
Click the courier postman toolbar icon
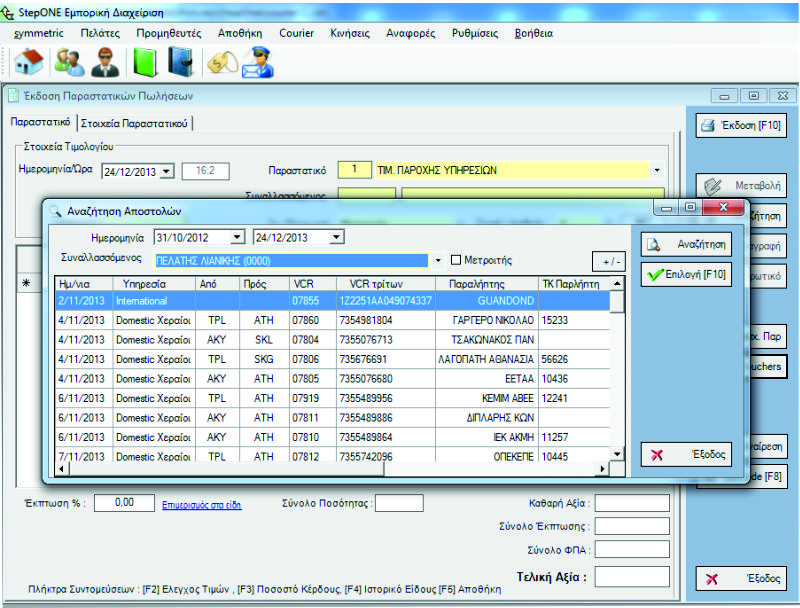(x=256, y=62)
